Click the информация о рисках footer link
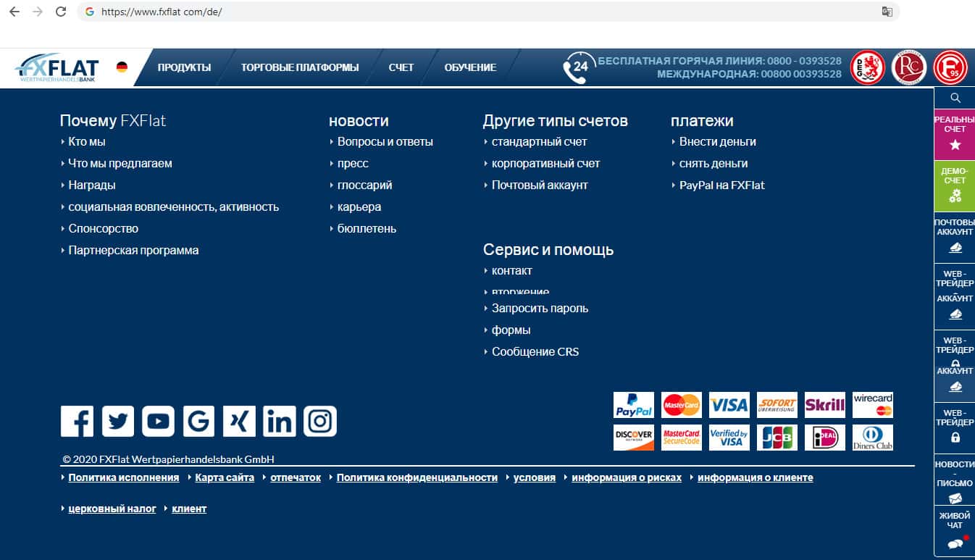 pyautogui.click(x=627, y=478)
